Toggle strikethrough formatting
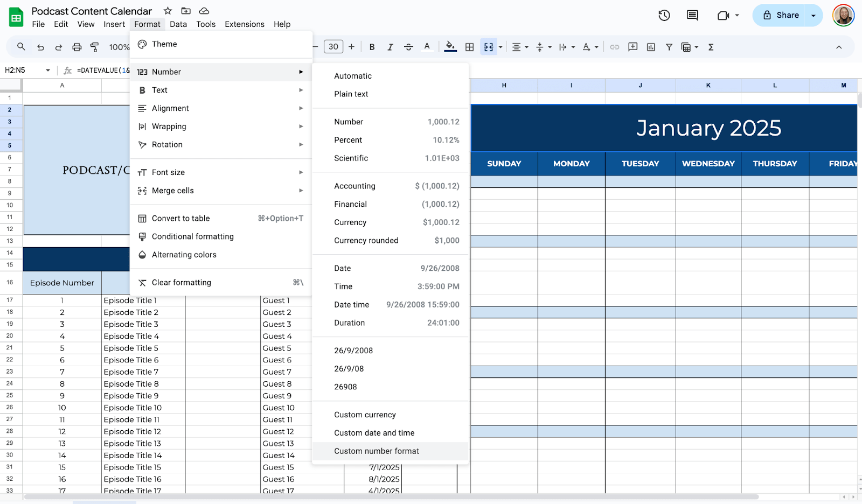This screenshot has width=862, height=504. 408,47
